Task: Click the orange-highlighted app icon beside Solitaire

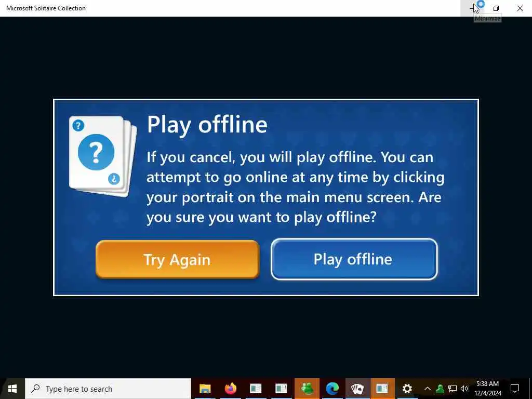Action: coord(382,389)
